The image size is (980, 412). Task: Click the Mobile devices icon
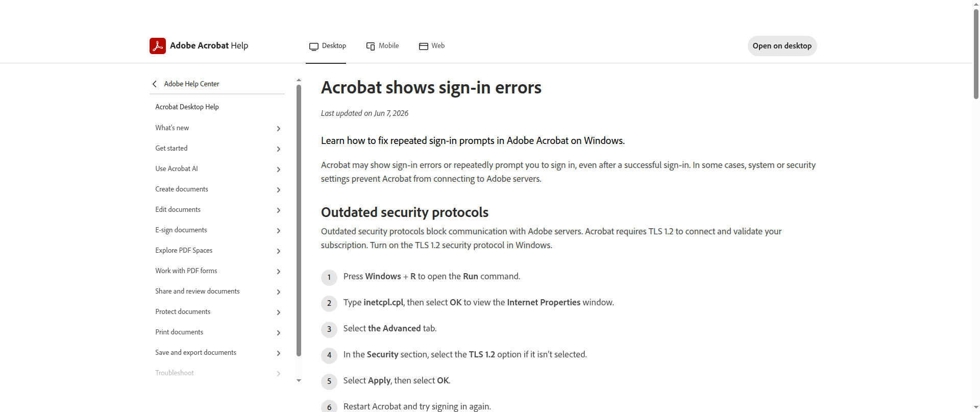tap(371, 46)
